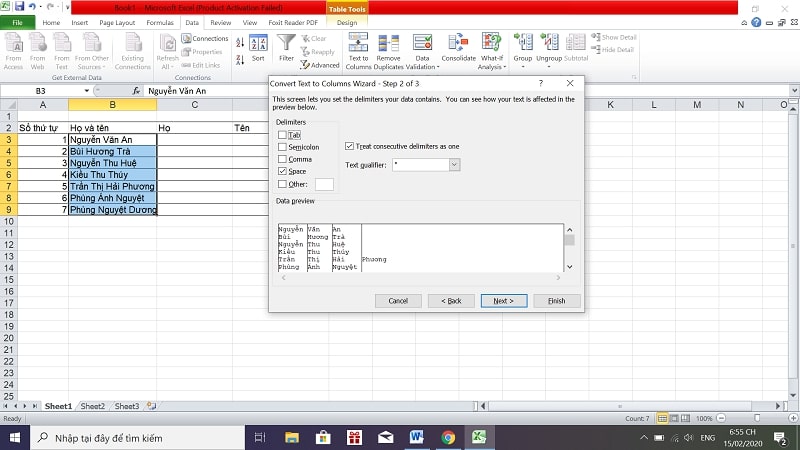
Task: Expand the Name Box dropdown arrow
Action: pos(86,91)
